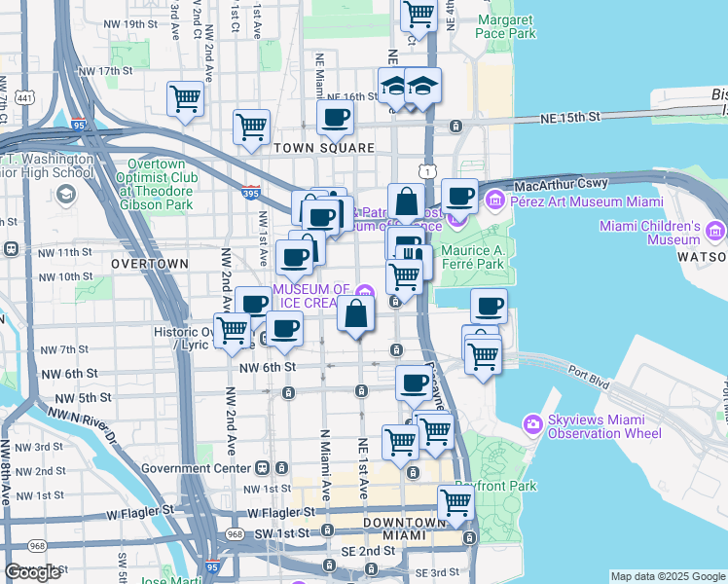Select the NW 19th St label

click(130, 24)
